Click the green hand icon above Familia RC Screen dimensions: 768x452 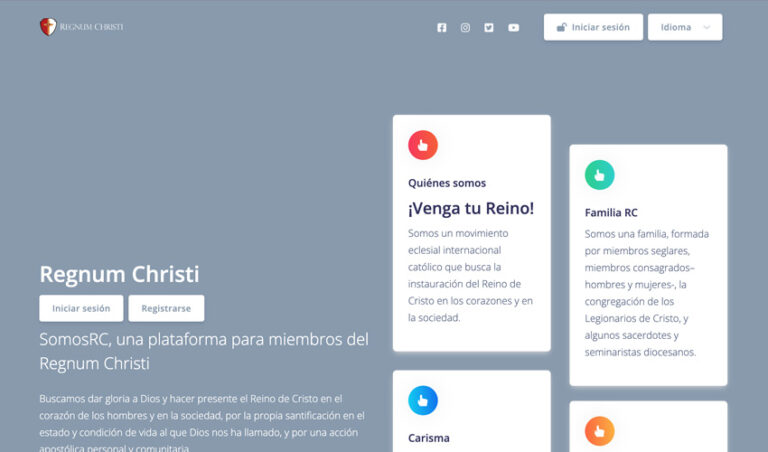pyautogui.click(x=600, y=175)
